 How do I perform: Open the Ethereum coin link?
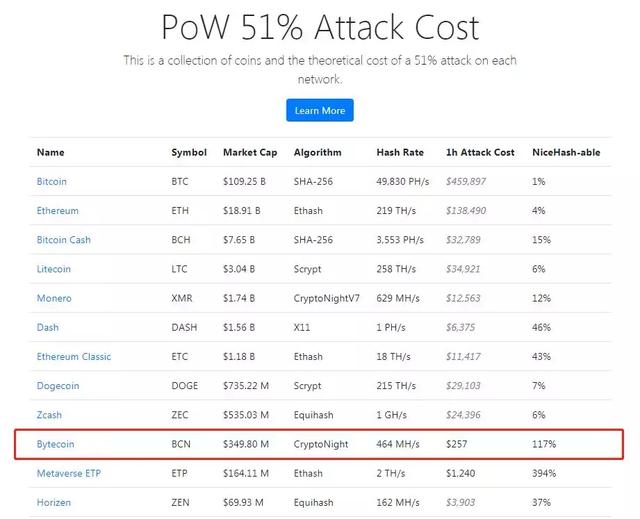pos(58,211)
